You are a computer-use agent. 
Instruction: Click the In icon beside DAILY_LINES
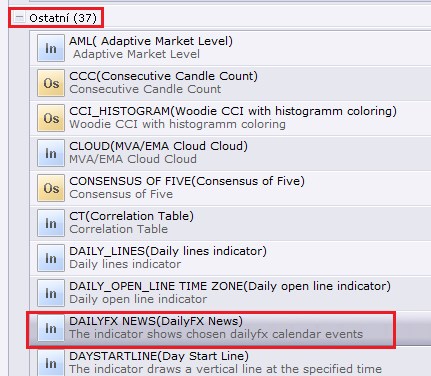[51, 258]
